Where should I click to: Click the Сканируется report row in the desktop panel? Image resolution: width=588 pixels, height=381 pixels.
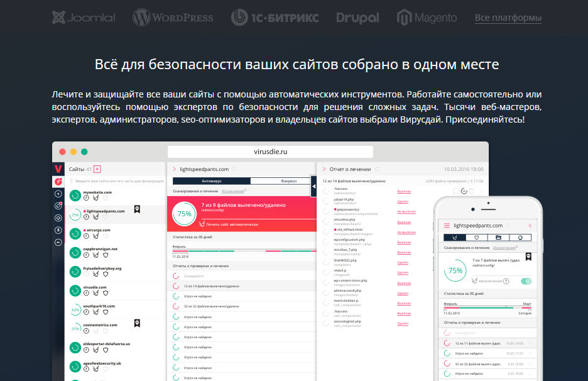point(242,276)
